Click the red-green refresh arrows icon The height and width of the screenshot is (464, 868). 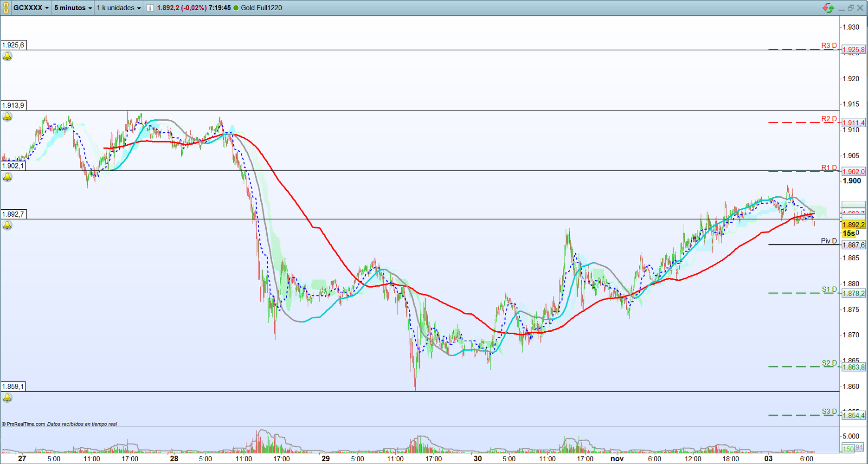828,8
